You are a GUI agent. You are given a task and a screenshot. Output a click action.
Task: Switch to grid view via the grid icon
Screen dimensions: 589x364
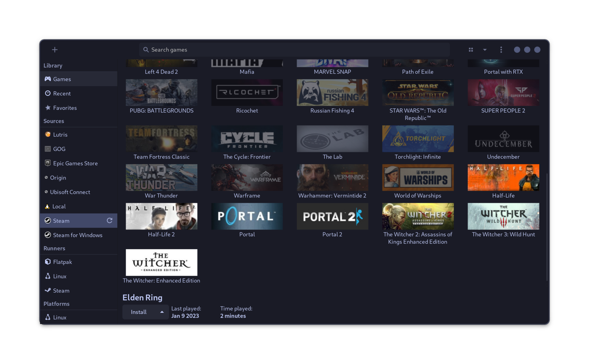click(471, 50)
